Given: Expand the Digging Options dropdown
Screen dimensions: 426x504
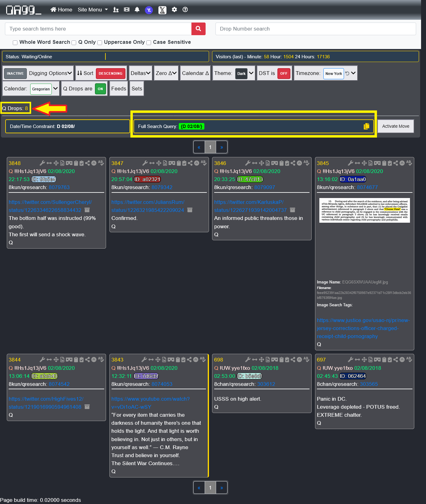Looking at the screenshot, I should point(50,73).
